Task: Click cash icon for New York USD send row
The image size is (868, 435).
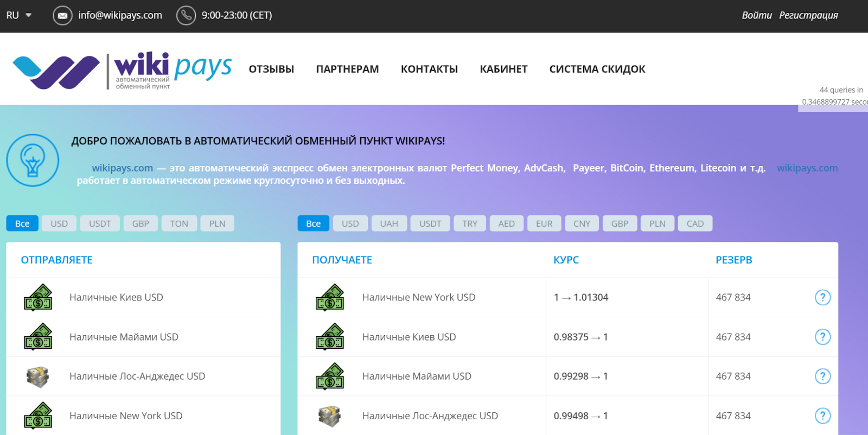Action: pyautogui.click(x=38, y=416)
